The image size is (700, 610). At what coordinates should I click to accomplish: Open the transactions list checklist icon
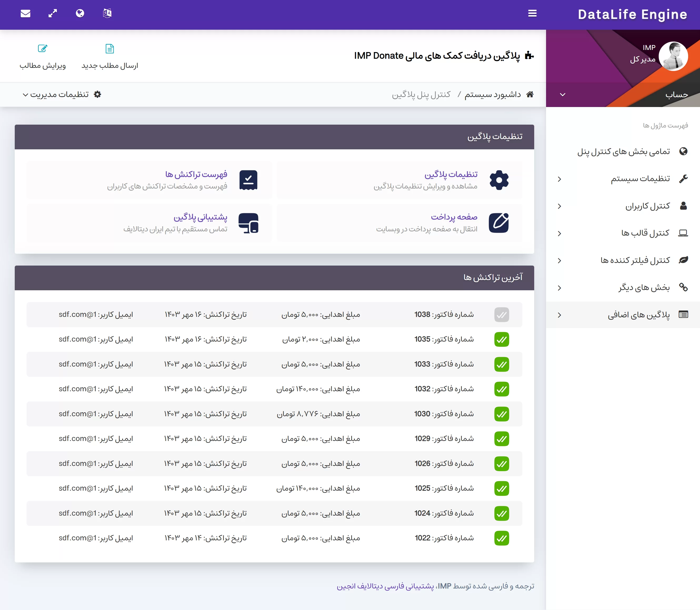[248, 180]
